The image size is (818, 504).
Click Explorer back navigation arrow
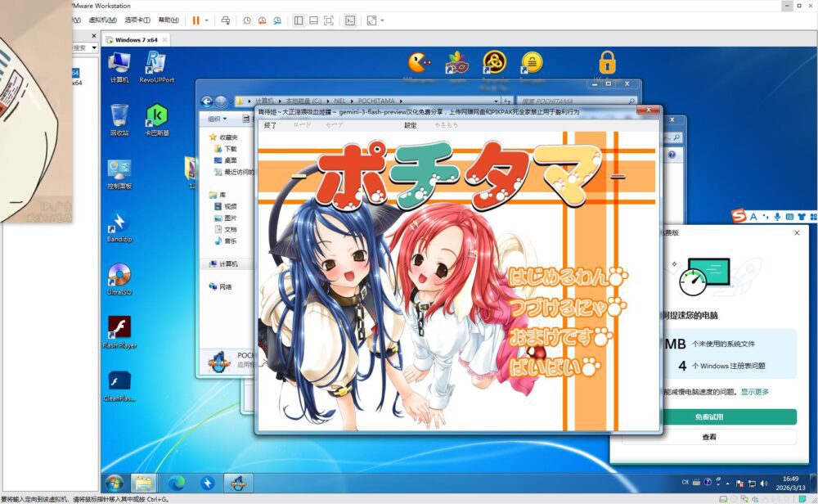[x=207, y=101]
